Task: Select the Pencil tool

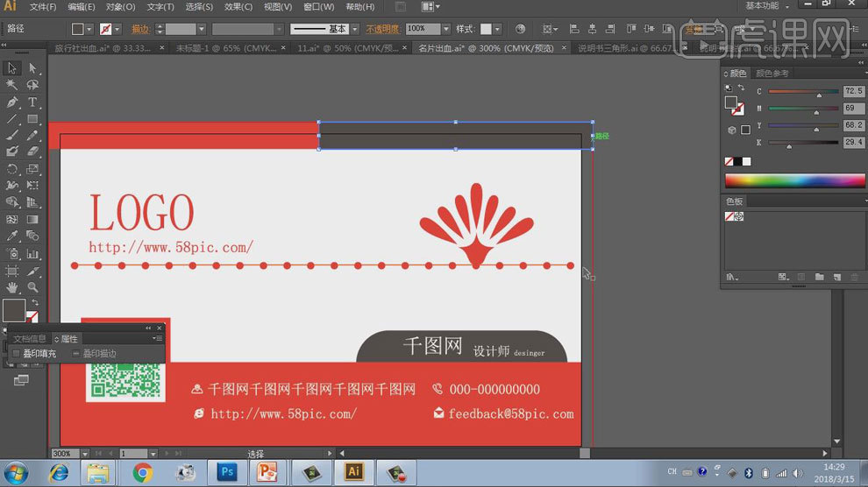Action: [x=32, y=136]
